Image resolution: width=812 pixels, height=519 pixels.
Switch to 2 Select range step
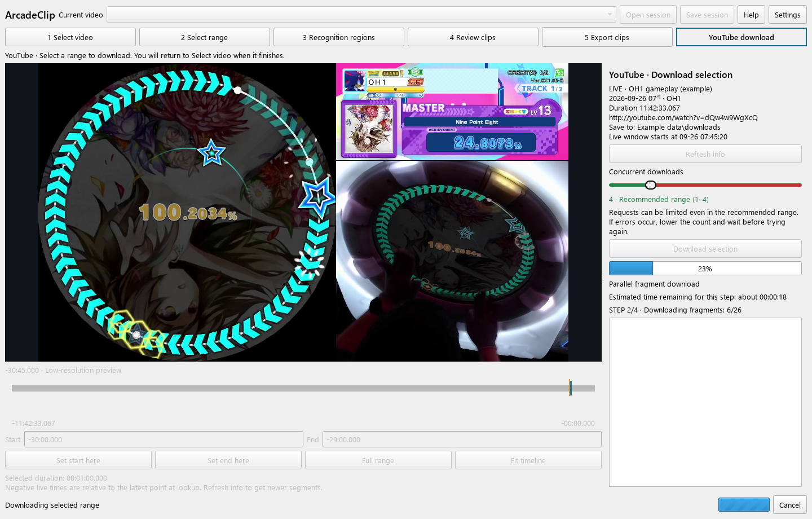point(205,37)
